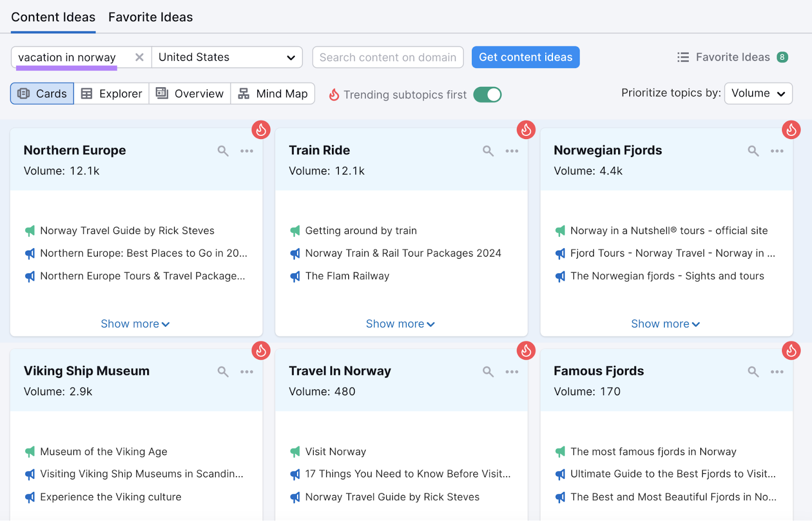The width and height of the screenshot is (812, 521).
Task: Open the Content Ideas tab
Action: (53, 17)
